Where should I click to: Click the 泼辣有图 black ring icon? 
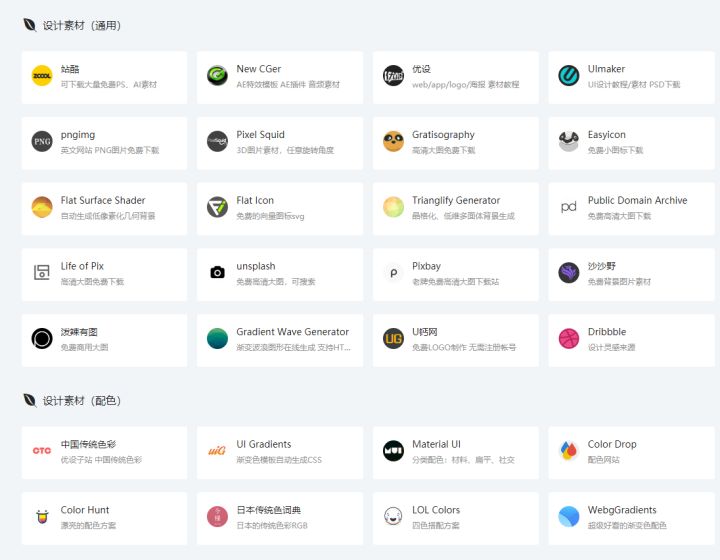42,339
